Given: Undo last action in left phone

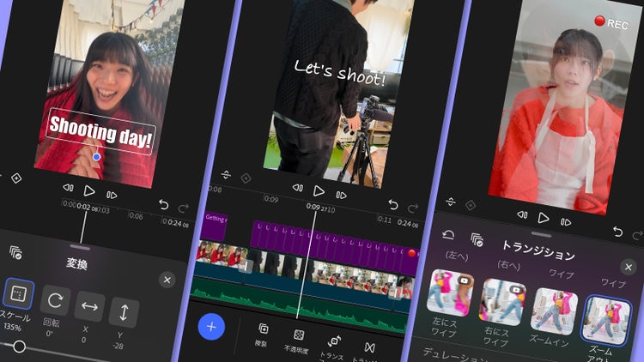Looking at the screenshot, I should click(163, 204).
